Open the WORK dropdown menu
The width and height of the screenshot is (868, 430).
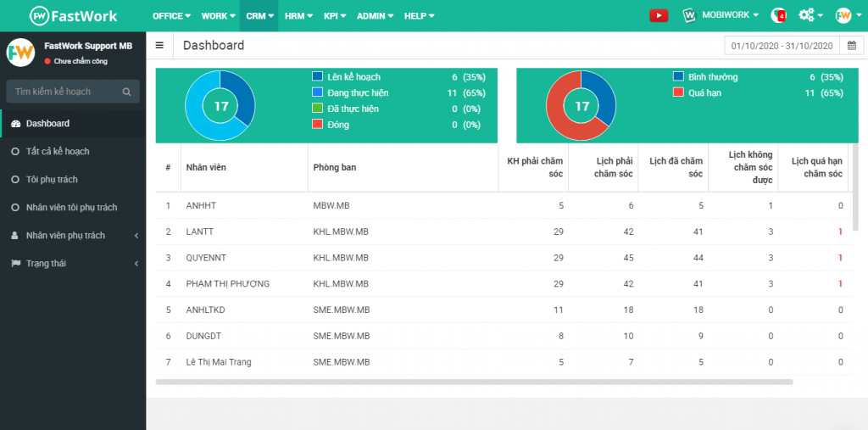point(218,16)
